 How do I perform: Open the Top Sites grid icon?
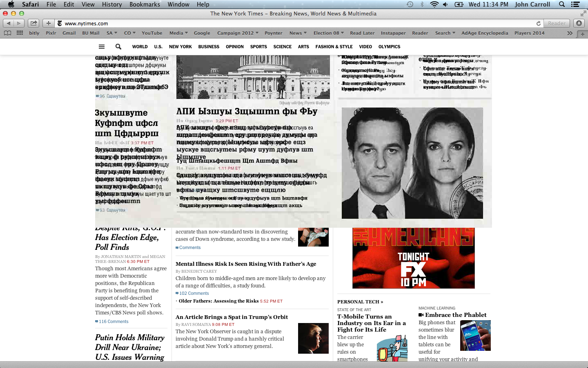(x=20, y=33)
